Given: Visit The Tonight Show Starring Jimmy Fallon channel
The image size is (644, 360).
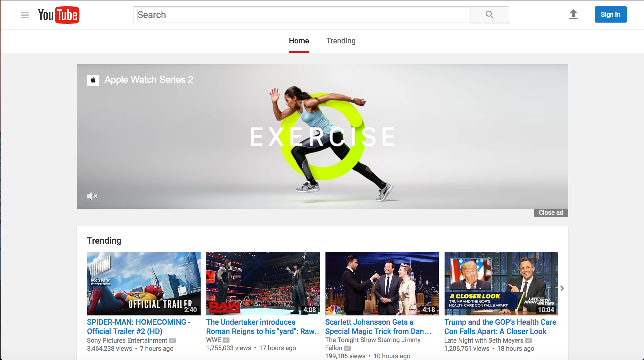Looking at the screenshot, I should click(373, 344).
